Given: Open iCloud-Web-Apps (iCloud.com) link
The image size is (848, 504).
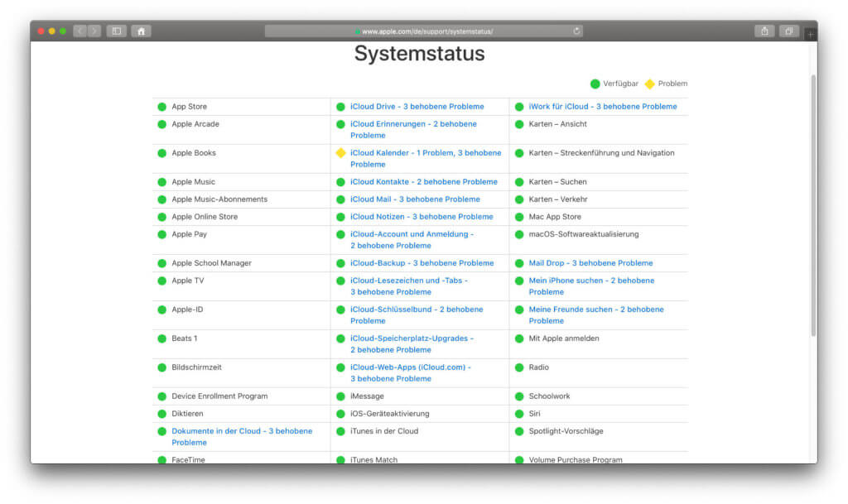Looking at the screenshot, I should [411, 372].
